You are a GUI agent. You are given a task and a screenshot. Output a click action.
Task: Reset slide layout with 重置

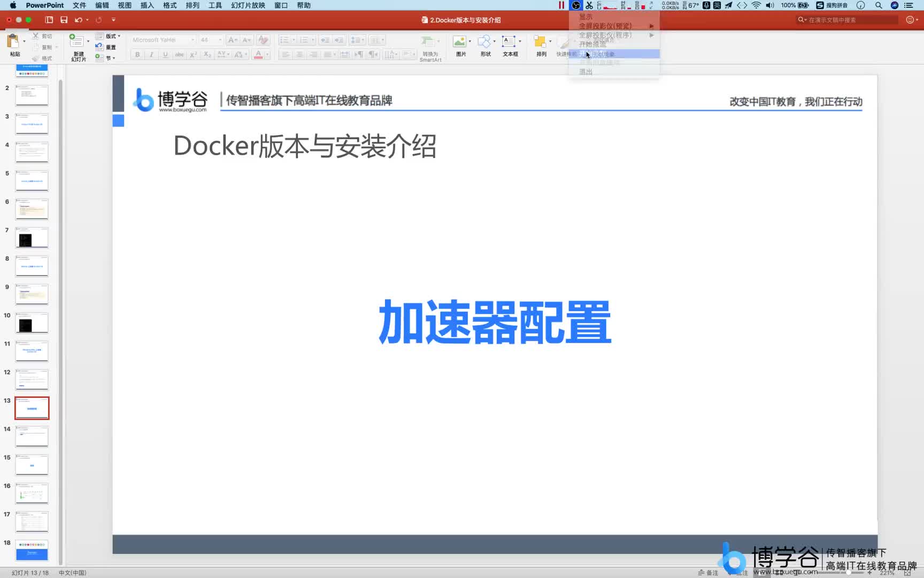105,47
